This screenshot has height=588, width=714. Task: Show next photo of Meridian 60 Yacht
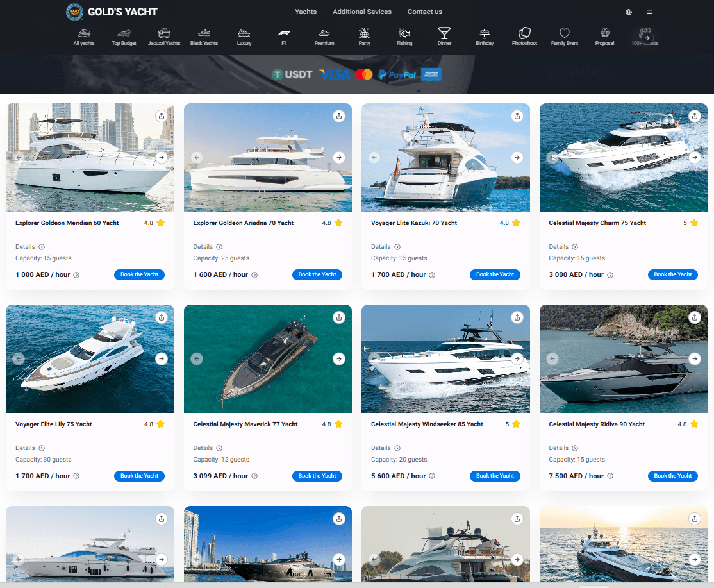162,158
